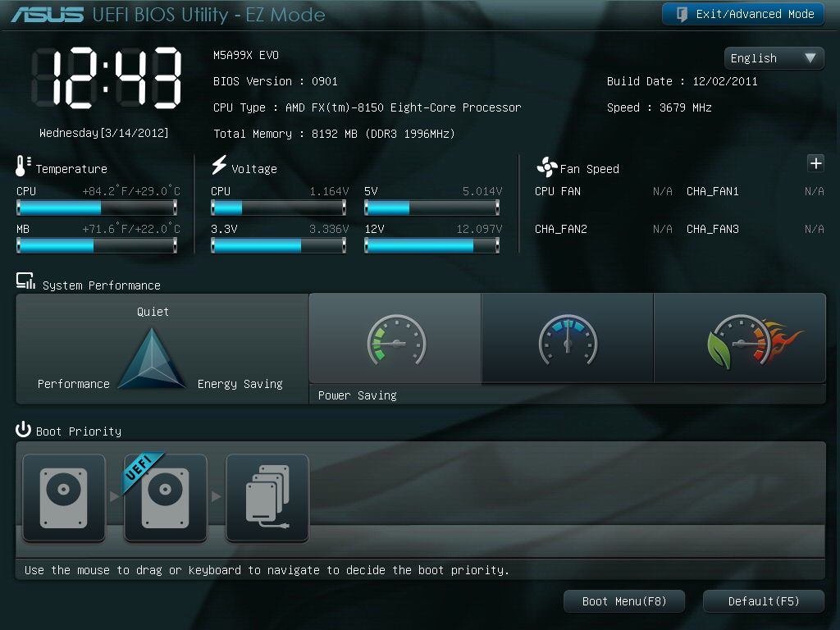Click the Default(F5) button
The width and height of the screenshot is (840, 630).
(764, 601)
